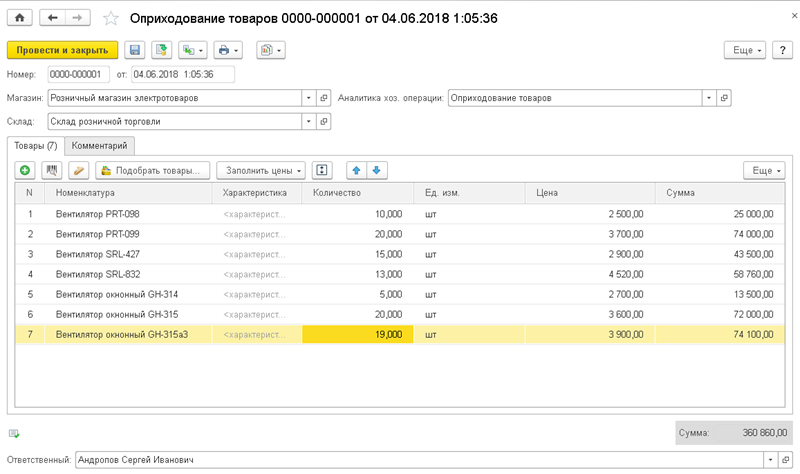Click the barcode search icon
Screen dimensions: 800x474
pyautogui.click(x=52, y=170)
